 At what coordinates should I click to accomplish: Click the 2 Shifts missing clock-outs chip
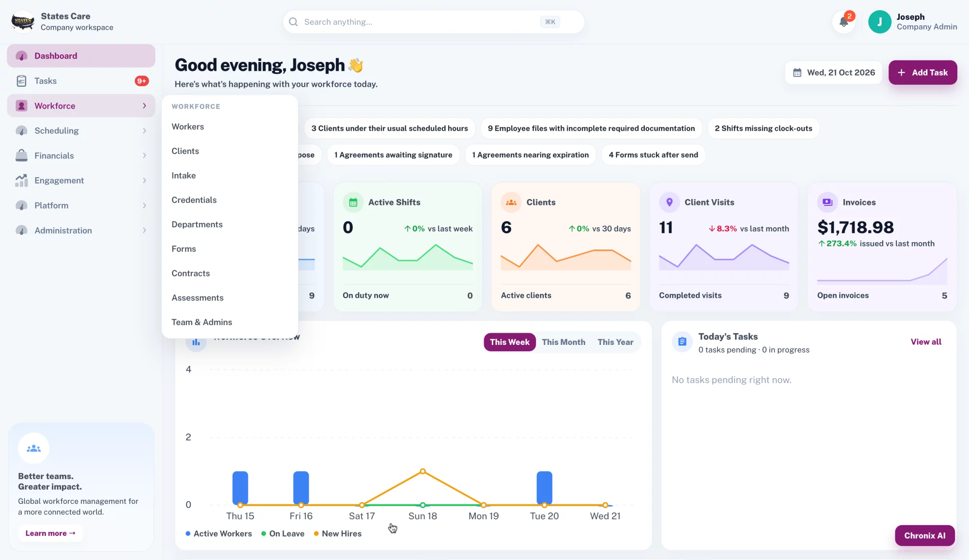tap(763, 128)
